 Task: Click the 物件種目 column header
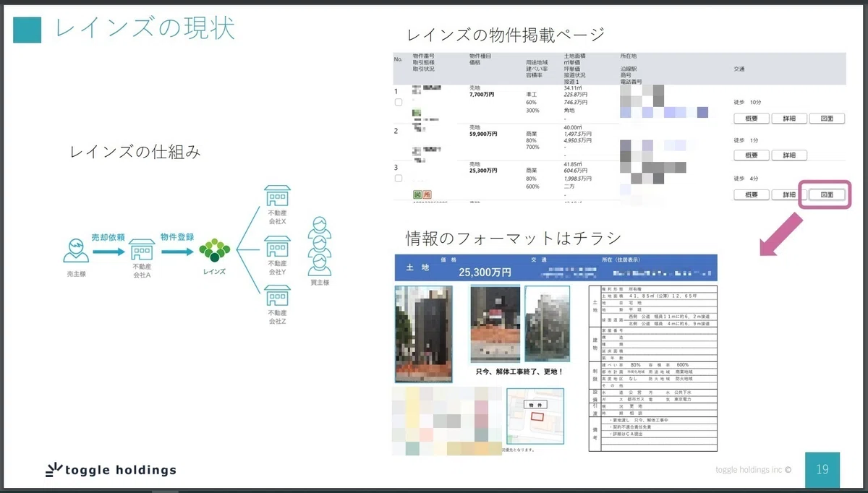click(x=481, y=56)
